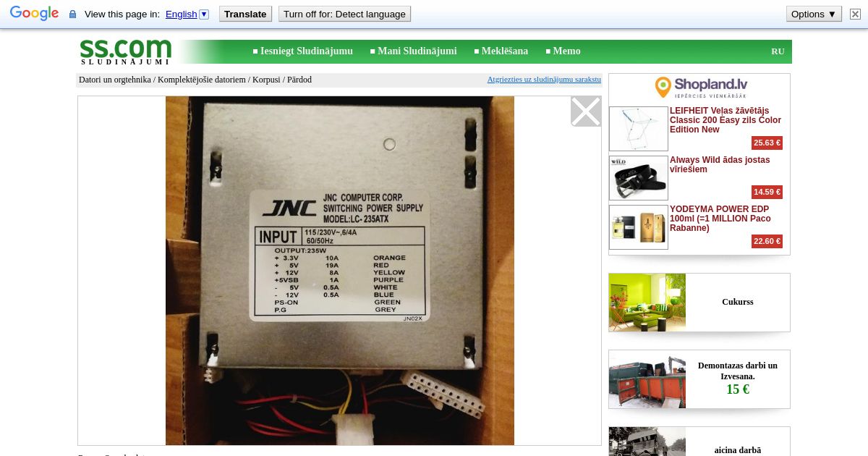Open Meklēšana menu item
Screen dimensions: 868x456
click(505, 51)
